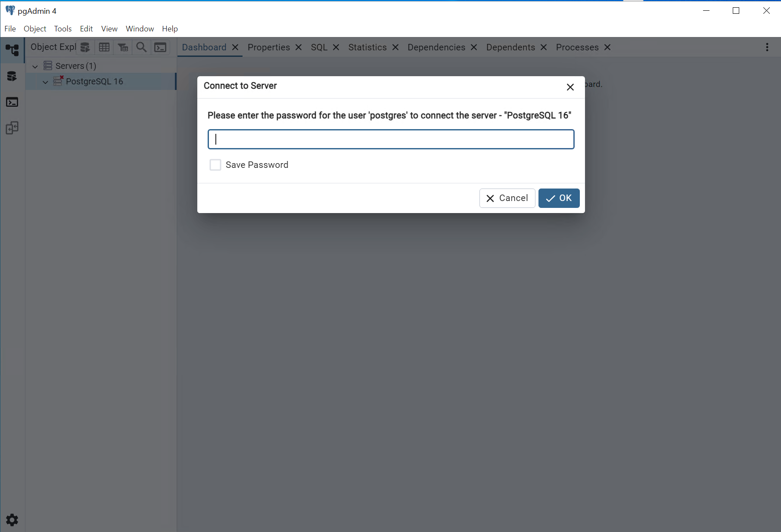Collapse the PostgreSQL 16 server node
Screen dimensions: 781x532
45,82
